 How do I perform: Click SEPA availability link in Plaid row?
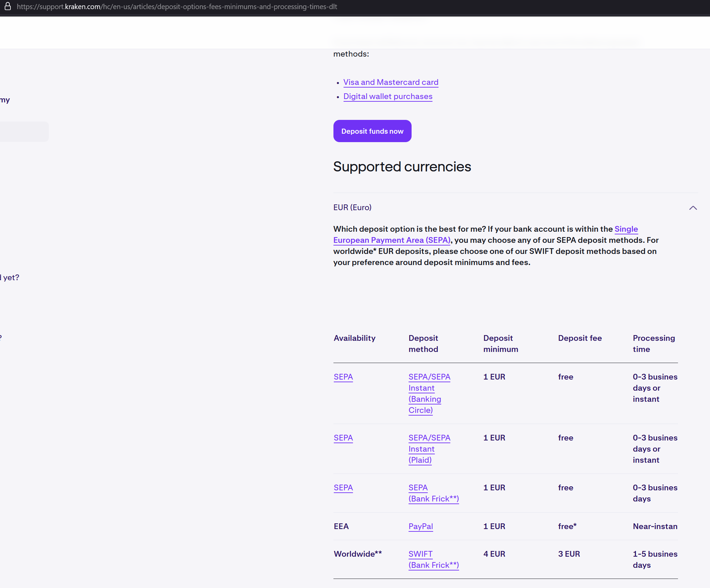(343, 437)
